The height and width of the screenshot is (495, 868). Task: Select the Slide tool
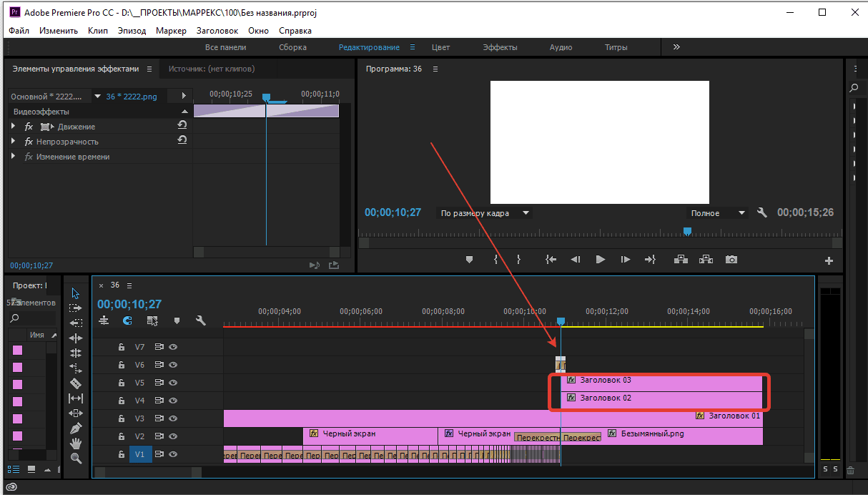(x=76, y=413)
